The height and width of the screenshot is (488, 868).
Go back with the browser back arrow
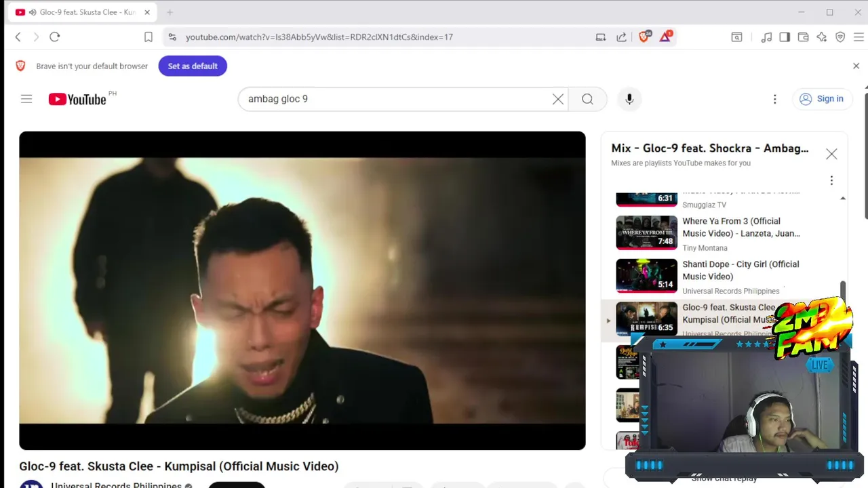click(18, 37)
